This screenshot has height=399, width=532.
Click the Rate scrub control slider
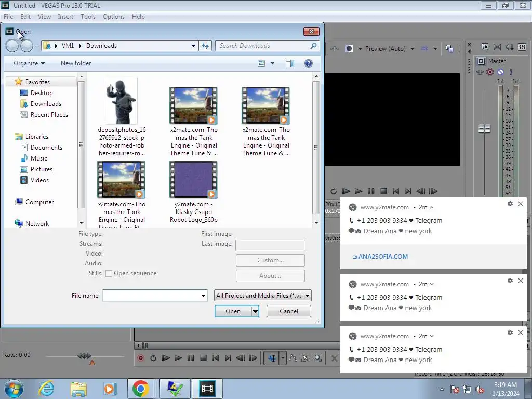pyautogui.click(x=84, y=356)
